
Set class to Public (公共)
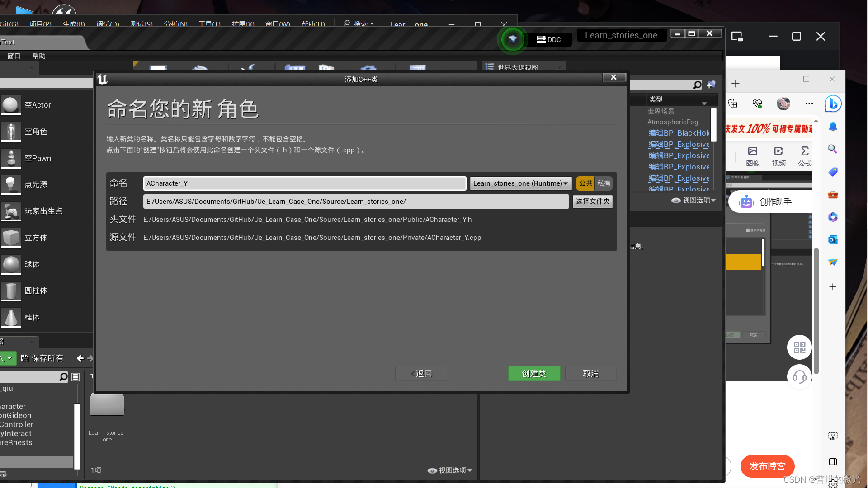point(585,183)
